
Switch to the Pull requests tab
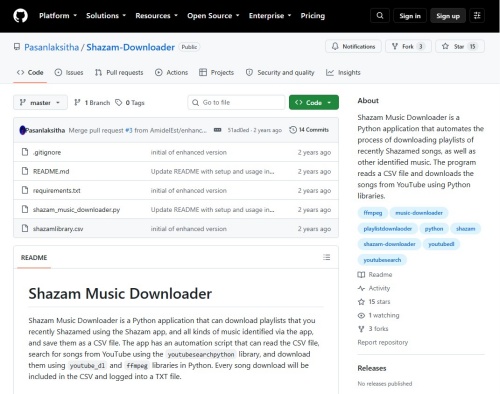tap(119, 72)
